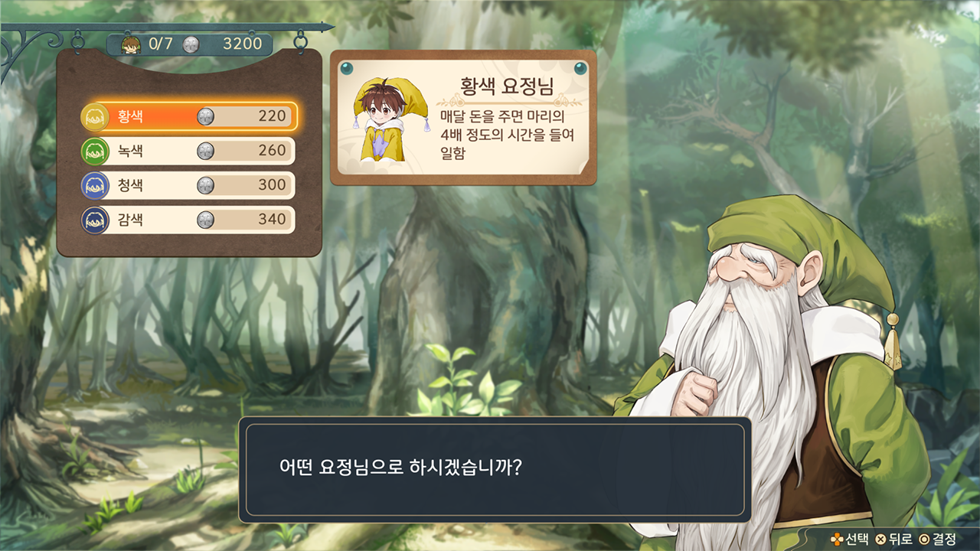
Task: Select the navy 감색 fairy icon
Action: (x=93, y=220)
